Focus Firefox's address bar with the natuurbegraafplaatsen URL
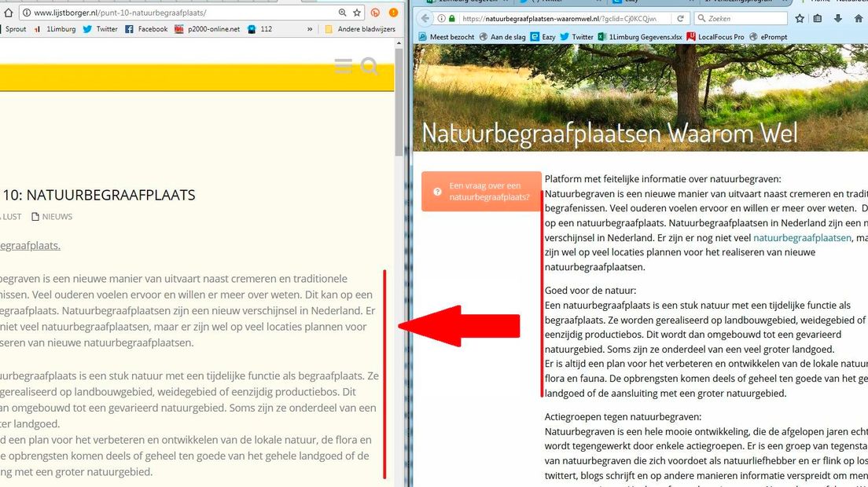The image size is (868, 487). (559, 18)
